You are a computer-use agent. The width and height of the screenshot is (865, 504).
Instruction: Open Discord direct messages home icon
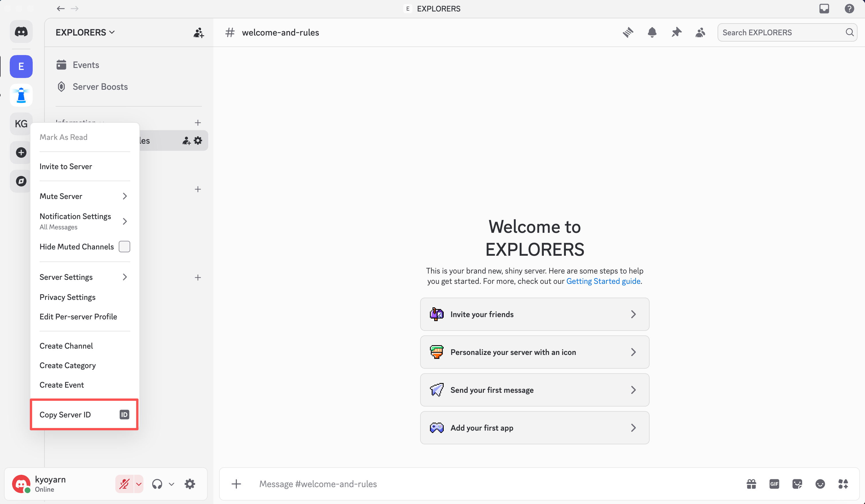21,32
